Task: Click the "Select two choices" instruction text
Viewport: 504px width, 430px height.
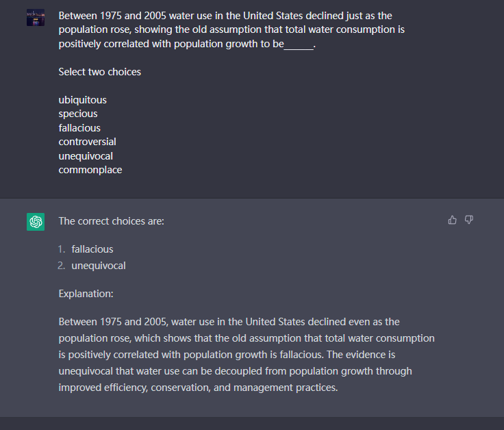Action: 99,72
